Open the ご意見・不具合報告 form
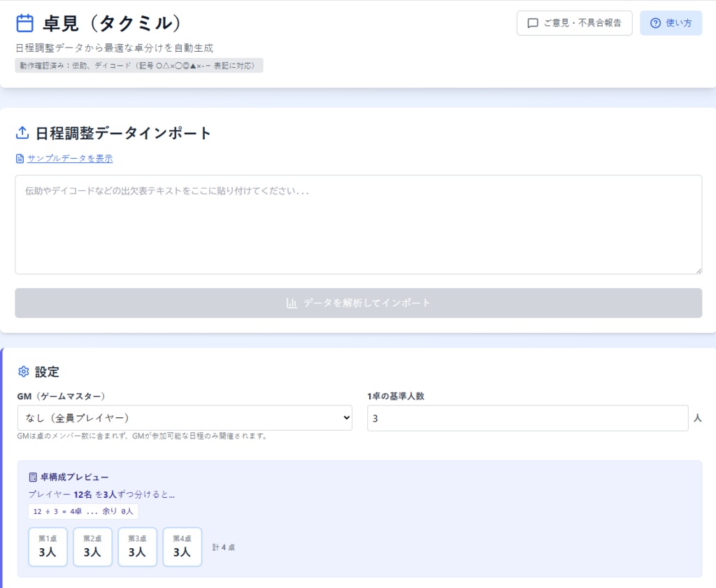This screenshot has height=588, width=716. tap(573, 23)
